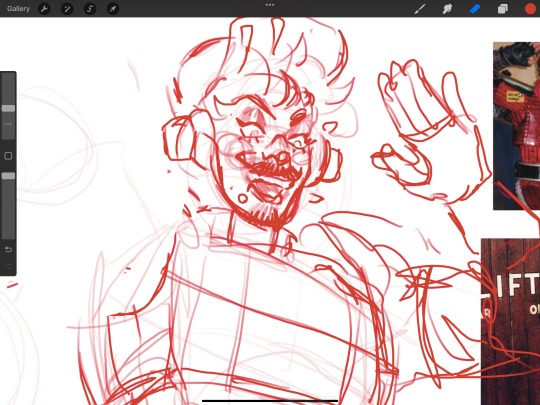Undo the last stroke
Image resolution: width=540 pixels, height=405 pixels.
point(8,249)
